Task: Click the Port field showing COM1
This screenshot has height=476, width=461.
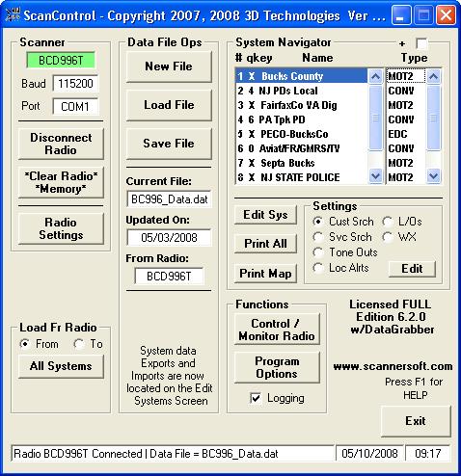Action: click(75, 106)
